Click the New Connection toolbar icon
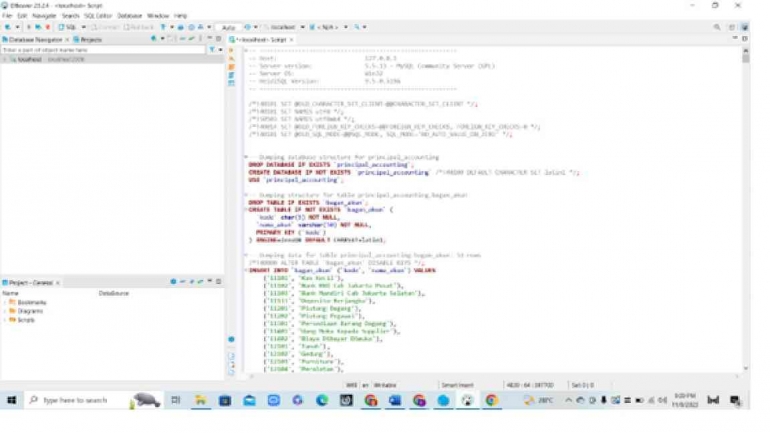Viewport: 770px width, 433px height. click(8, 27)
